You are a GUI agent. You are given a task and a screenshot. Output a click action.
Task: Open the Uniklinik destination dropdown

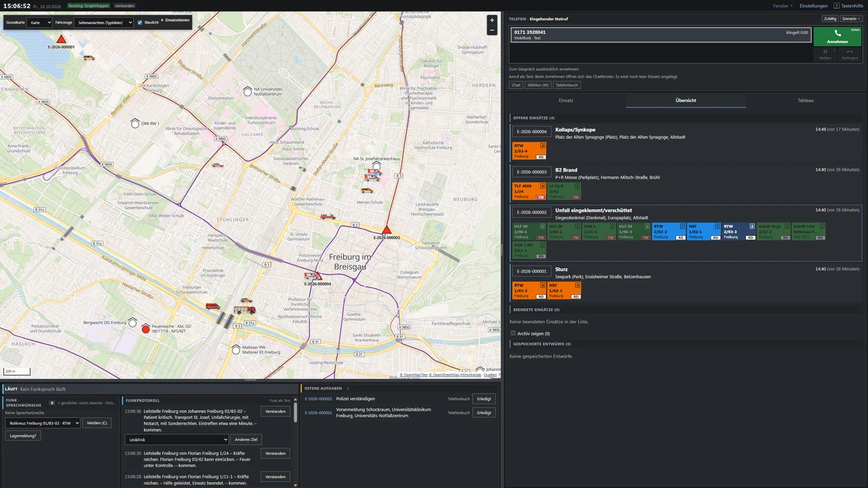click(176, 440)
